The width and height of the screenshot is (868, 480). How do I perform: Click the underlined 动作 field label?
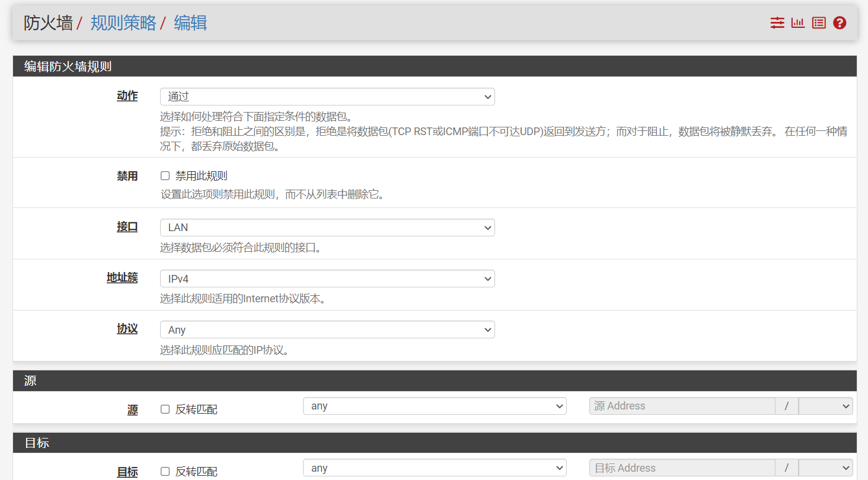point(127,96)
